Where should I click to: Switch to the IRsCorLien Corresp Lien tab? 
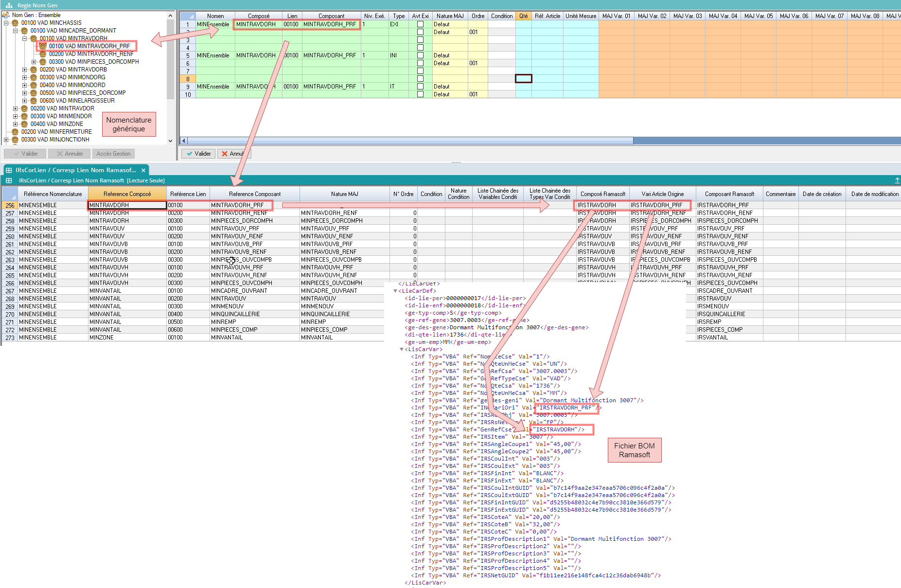tap(75, 170)
